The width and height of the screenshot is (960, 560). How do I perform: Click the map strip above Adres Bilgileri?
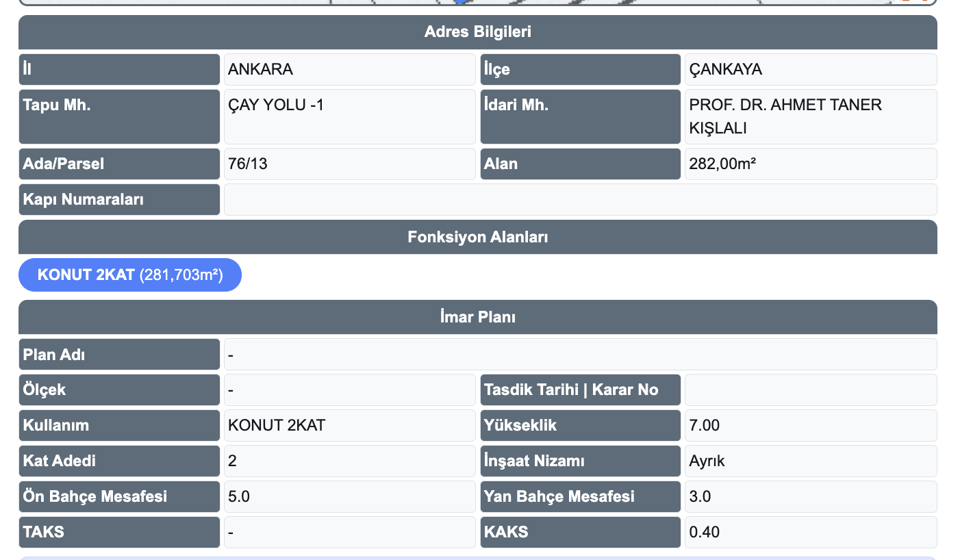(477, 2)
